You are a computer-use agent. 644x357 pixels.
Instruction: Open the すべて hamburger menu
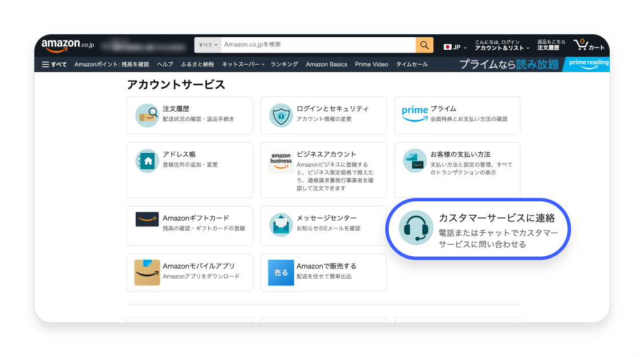click(54, 65)
